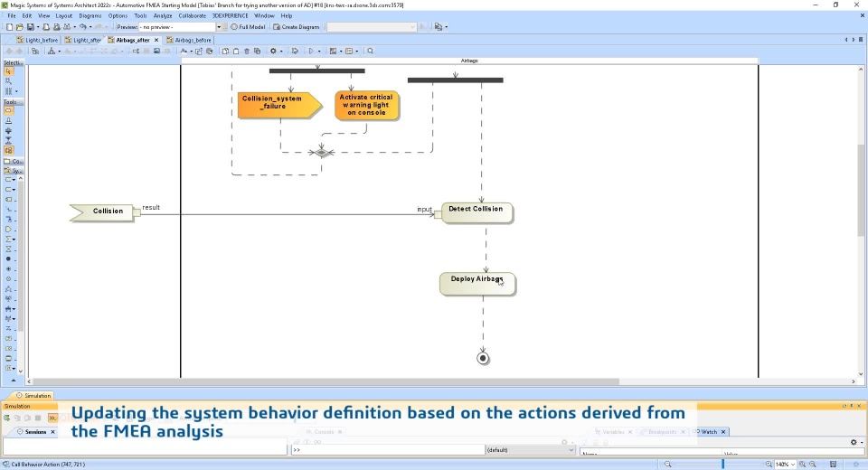Click the Open Project folder icon
Screen dimensions: 868x470
pyautogui.click(x=20, y=26)
